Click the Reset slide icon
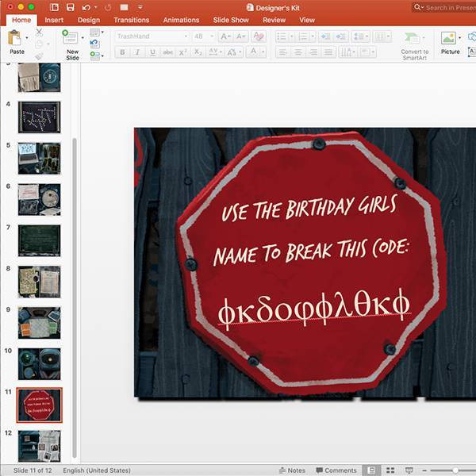The image size is (476, 476). coord(94,44)
